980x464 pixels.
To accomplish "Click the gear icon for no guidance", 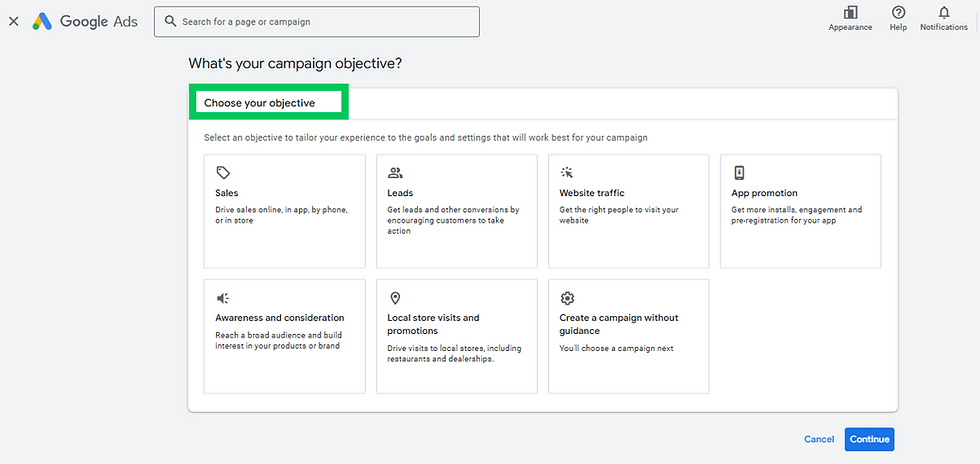I will point(567,298).
